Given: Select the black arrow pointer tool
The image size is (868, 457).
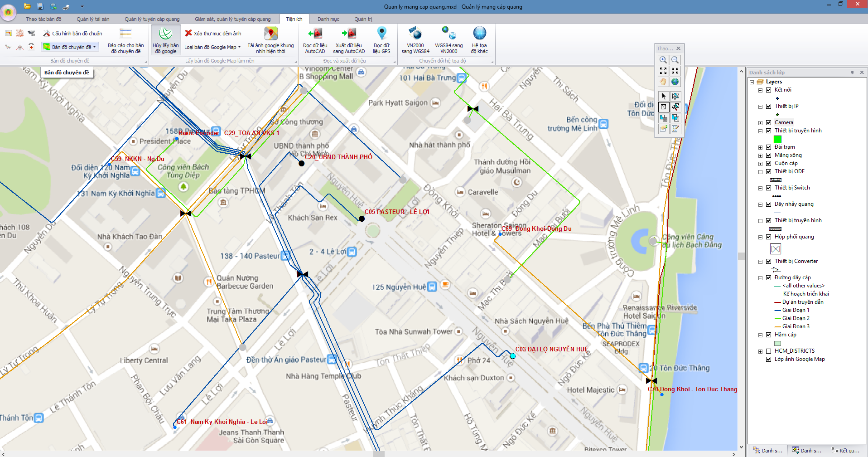Looking at the screenshot, I should coord(663,96).
